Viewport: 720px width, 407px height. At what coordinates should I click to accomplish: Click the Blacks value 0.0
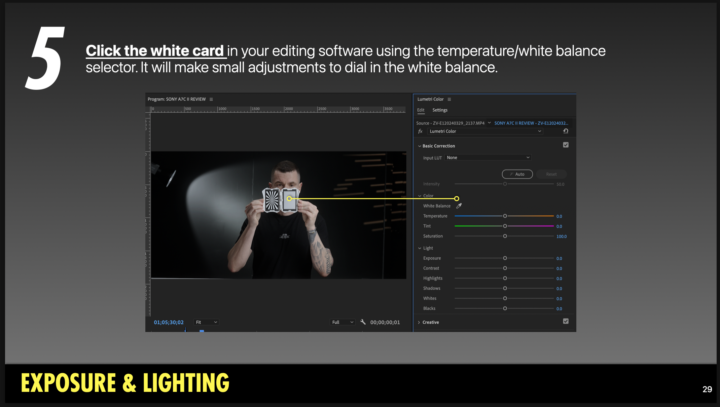pyautogui.click(x=559, y=309)
